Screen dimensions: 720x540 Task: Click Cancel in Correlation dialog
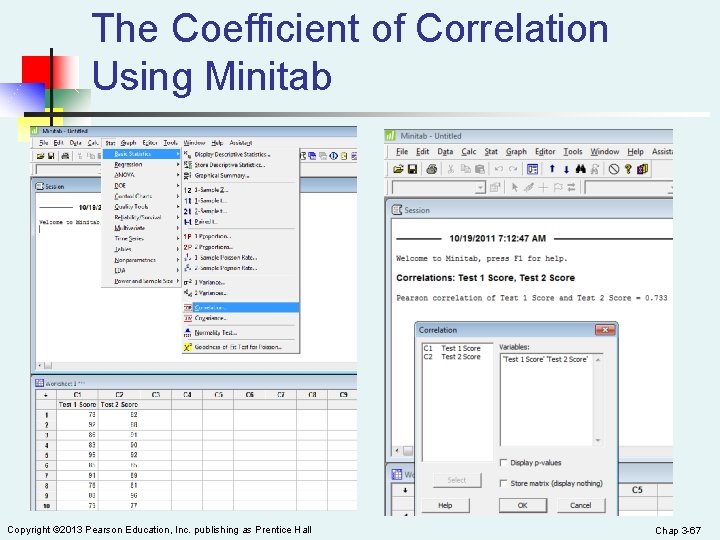(x=581, y=505)
